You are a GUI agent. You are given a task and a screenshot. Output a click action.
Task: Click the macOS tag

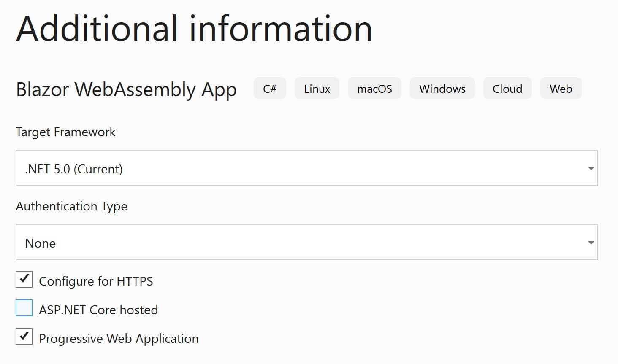[374, 89]
